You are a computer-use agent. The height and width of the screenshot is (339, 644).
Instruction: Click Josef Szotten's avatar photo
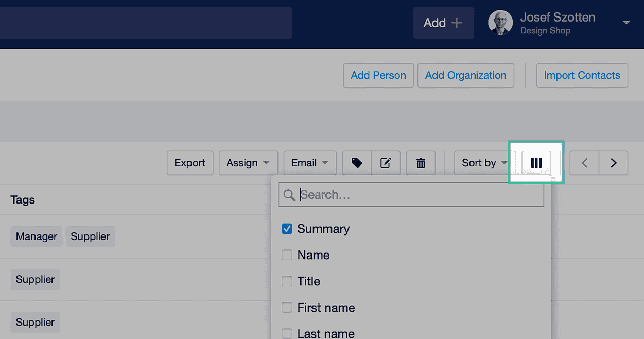(x=500, y=23)
